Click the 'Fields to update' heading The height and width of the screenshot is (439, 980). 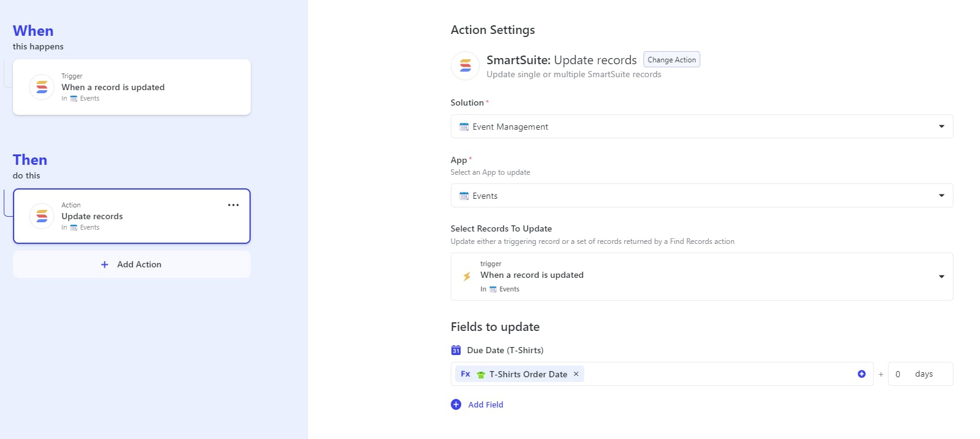click(495, 327)
